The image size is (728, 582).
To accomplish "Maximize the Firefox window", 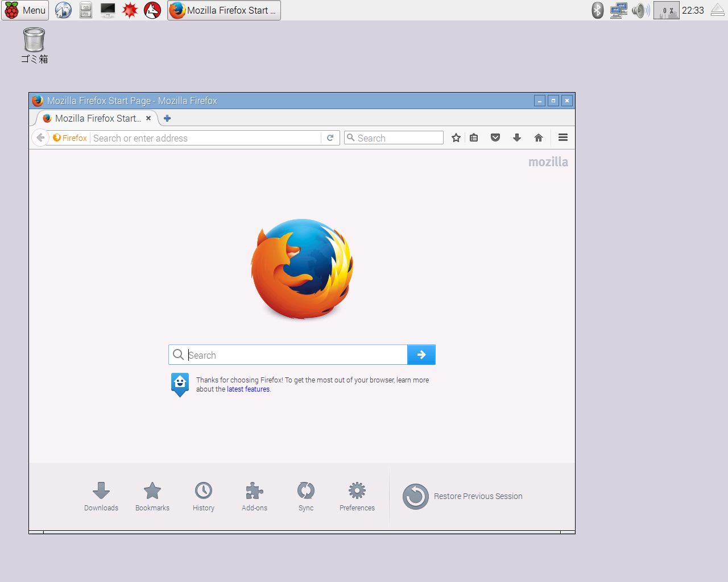I will click(x=553, y=101).
